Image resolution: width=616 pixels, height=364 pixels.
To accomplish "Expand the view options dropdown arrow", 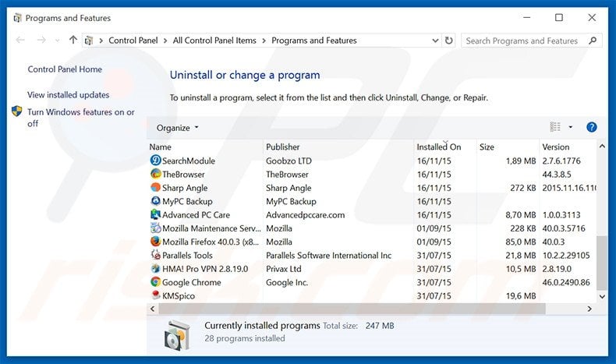I will coord(571,127).
